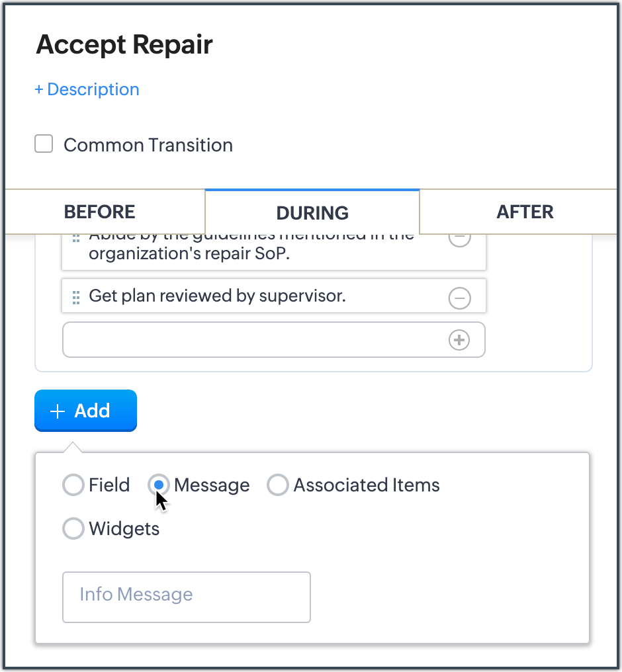This screenshot has width=622, height=672.
Task: Select the Field radio option
Action: click(x=73, y=485)
